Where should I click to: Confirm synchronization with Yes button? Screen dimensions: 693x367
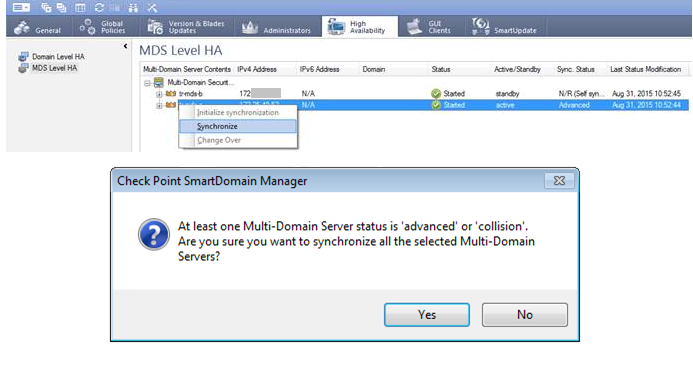click(x=427, y=315)
